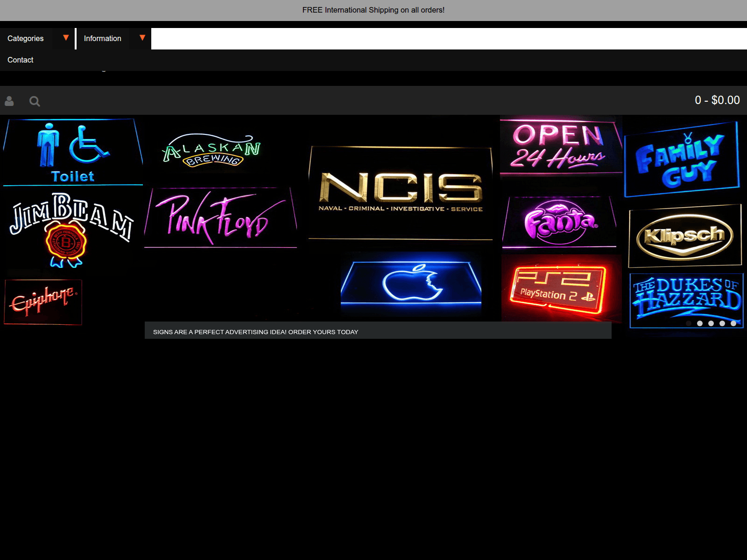
Task: Open the Categories dropdown menu
Action: click(37, 38)
